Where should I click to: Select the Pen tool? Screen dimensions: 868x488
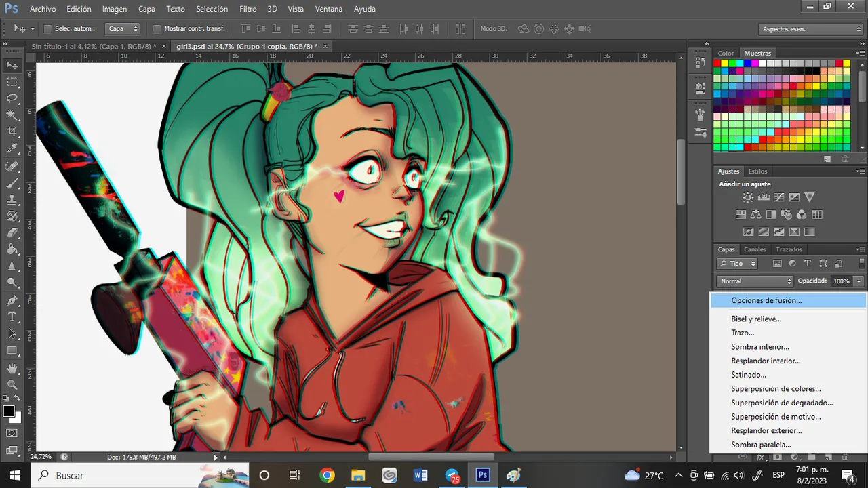pyautogui.click(x=12, y=300)
